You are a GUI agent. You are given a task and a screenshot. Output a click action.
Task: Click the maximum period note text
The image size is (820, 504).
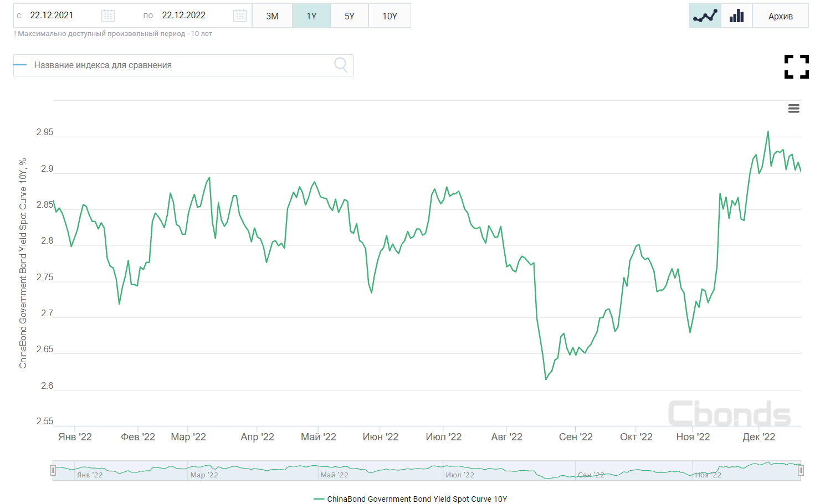click(113, 34)
